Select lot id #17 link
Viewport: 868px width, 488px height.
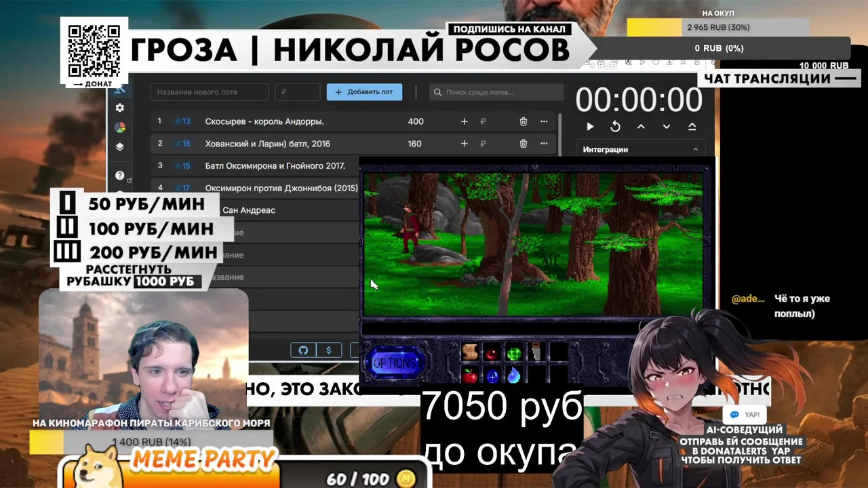pyautogui.click(x=183, y=188)
